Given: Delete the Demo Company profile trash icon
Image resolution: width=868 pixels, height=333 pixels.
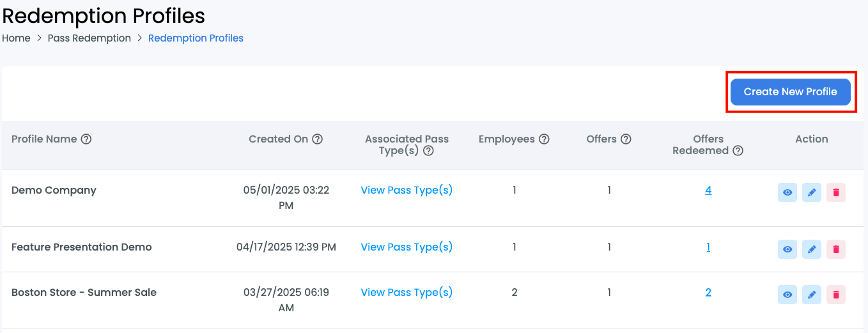Looking at the screenshot, I should [836, 192].
